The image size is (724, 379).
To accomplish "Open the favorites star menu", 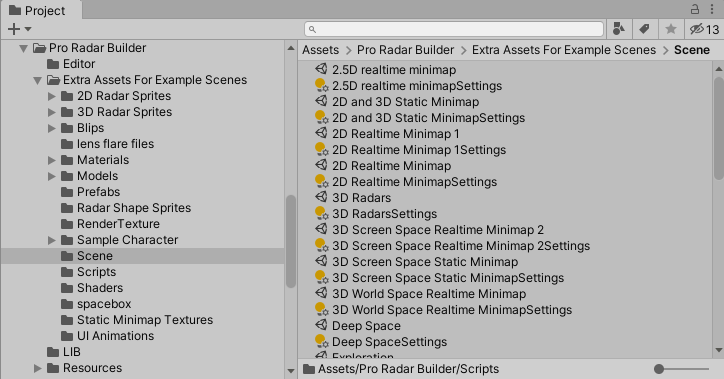I will (x=670, y=29).
